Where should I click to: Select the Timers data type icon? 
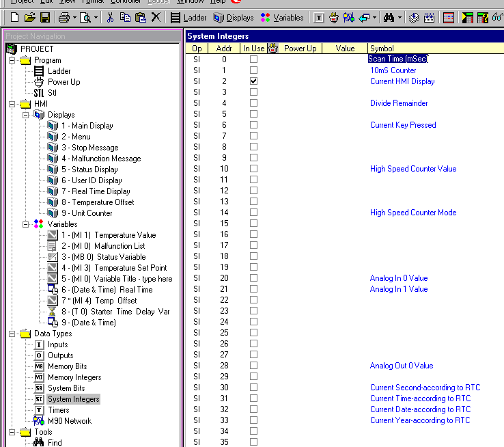(39, 410)
